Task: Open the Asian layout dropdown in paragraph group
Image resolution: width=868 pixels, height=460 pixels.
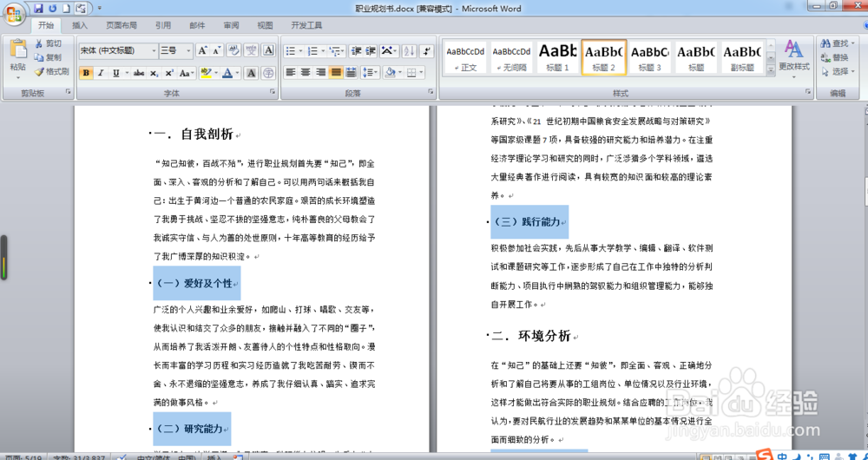Action: click(389, 51)
